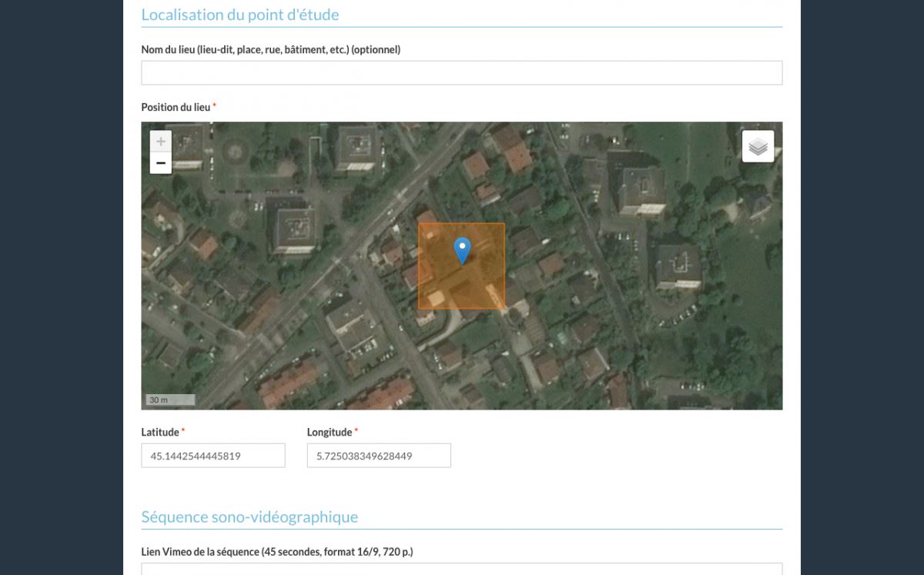The height and width of the screenshot is (575, 924).
Task: Click the Lien Vimeo de la séquence label
Action: click(276, 552)
